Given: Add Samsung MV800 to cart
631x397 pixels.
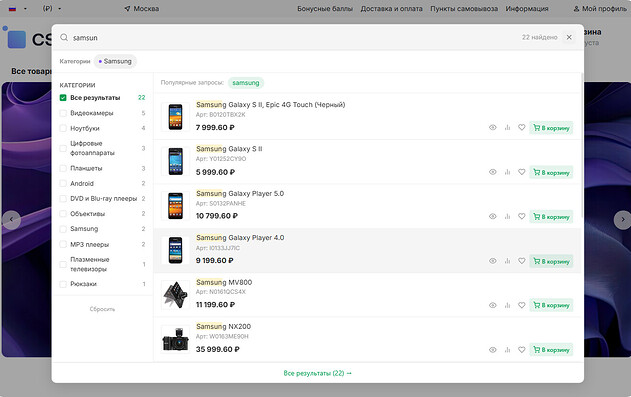Looking at the screenshot, I should click(551, 305).
